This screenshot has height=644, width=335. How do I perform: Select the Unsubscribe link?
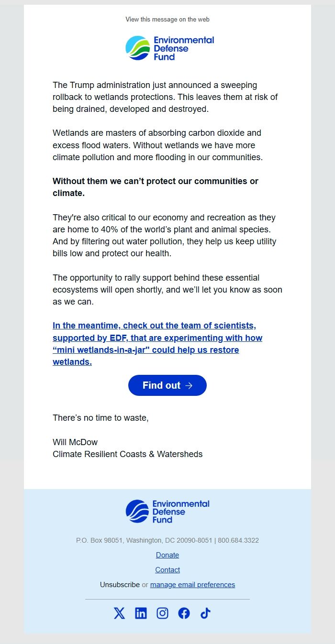tap(120, 584)
